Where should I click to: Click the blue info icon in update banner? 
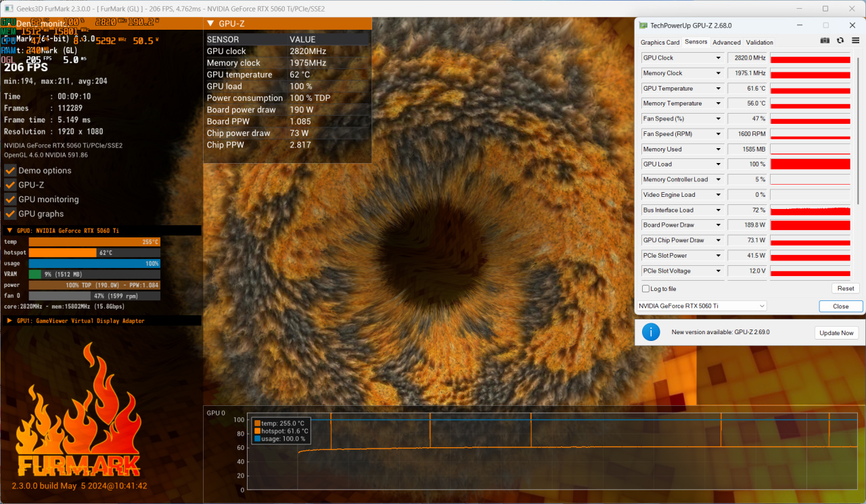651,332
